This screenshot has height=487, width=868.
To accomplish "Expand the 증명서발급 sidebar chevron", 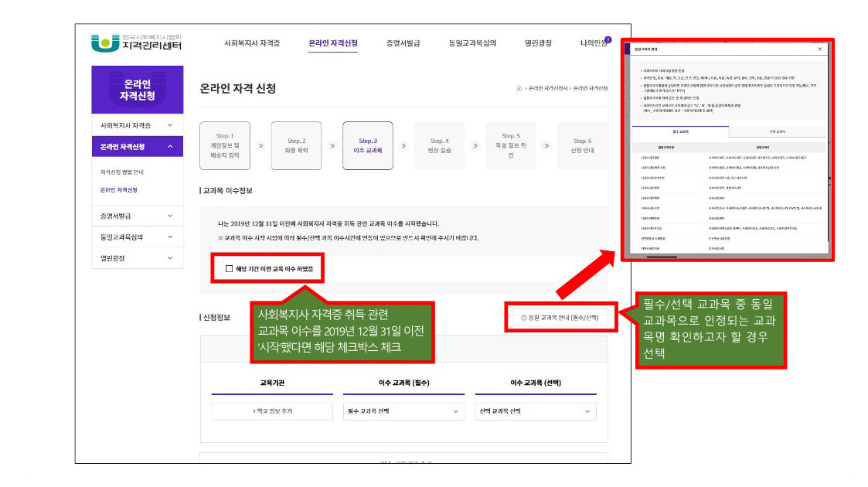I will [170, 216].
